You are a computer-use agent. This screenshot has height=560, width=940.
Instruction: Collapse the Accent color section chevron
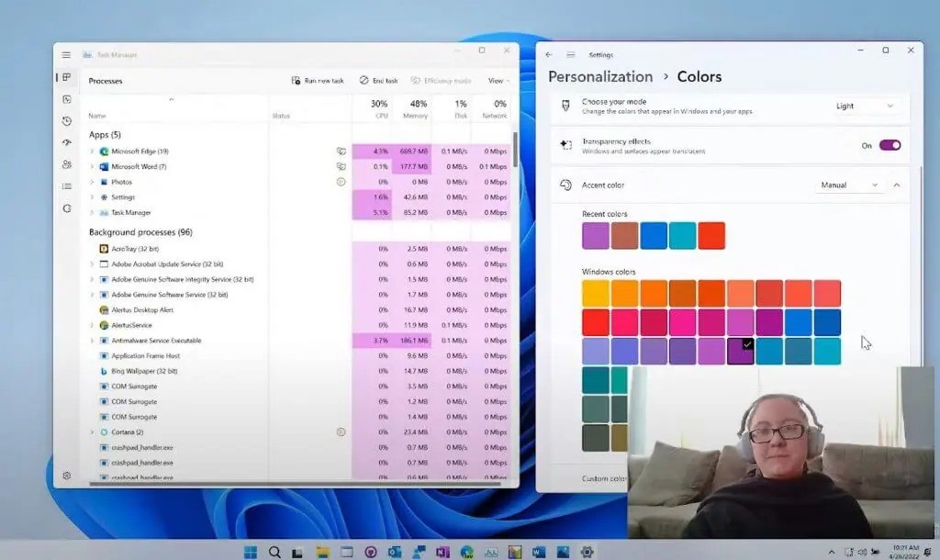tap(897, 185)
